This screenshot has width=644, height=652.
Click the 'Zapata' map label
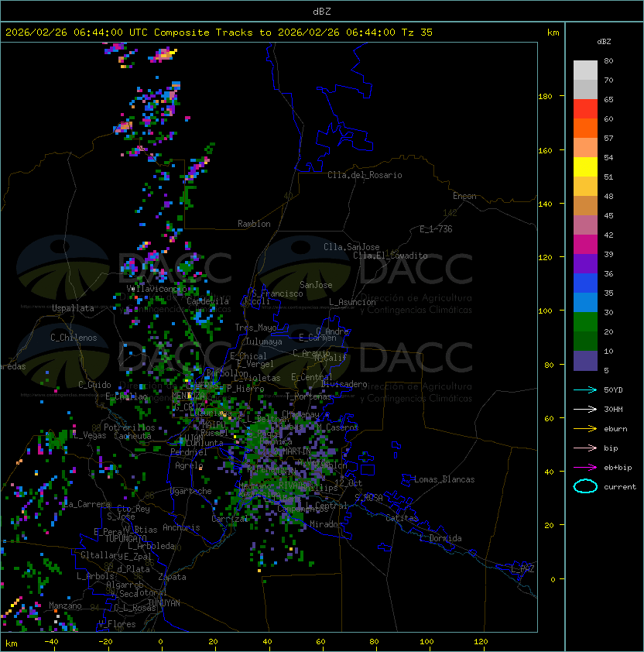point(172,577)
